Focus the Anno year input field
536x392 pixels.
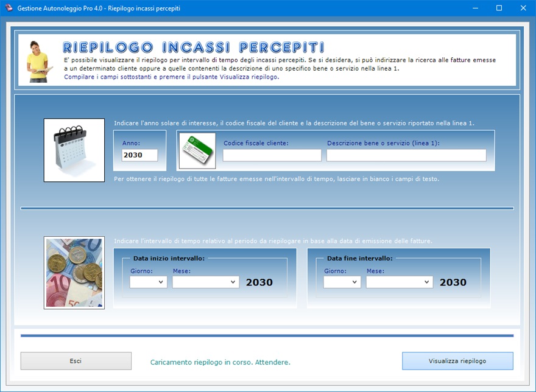(x=139, y=155)
